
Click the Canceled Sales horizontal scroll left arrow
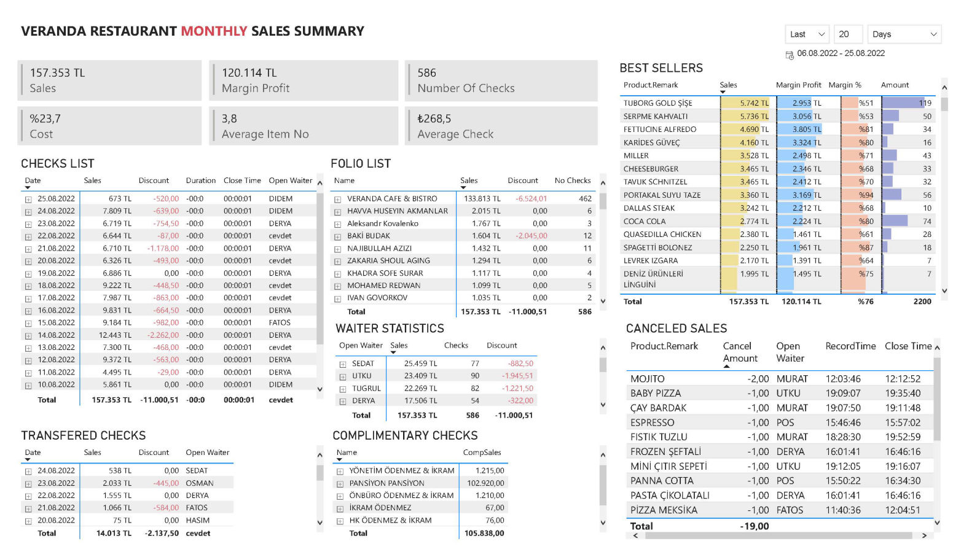(x=635, y=535)
